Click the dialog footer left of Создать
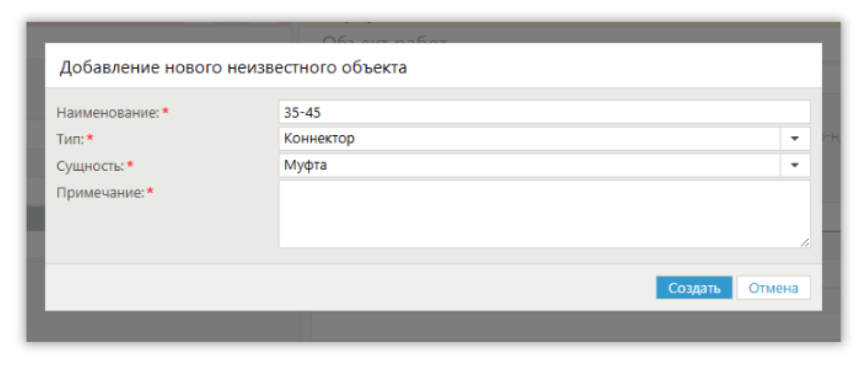Screen dimensions: 868x366 click(x=338, y=288)
